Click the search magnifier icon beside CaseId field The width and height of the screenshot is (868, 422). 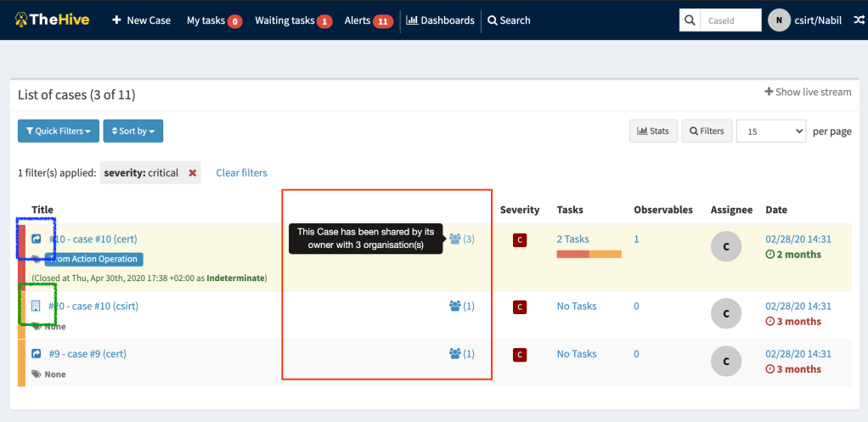pyautogui.click(x=690, y=20)
